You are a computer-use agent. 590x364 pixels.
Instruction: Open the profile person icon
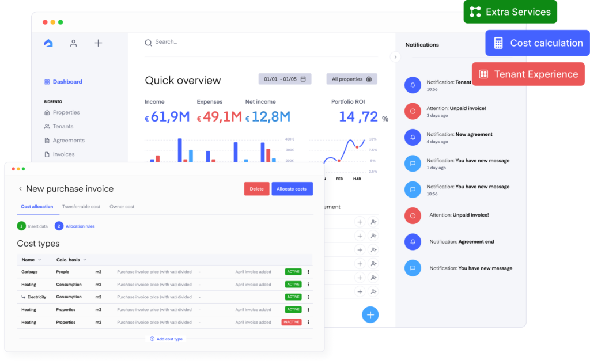pos(74,43)
